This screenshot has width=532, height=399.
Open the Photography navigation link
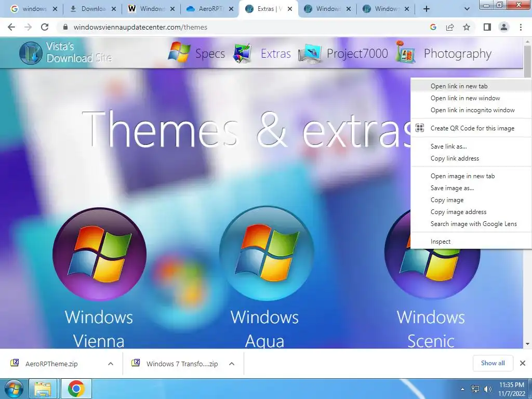(457, 54)
